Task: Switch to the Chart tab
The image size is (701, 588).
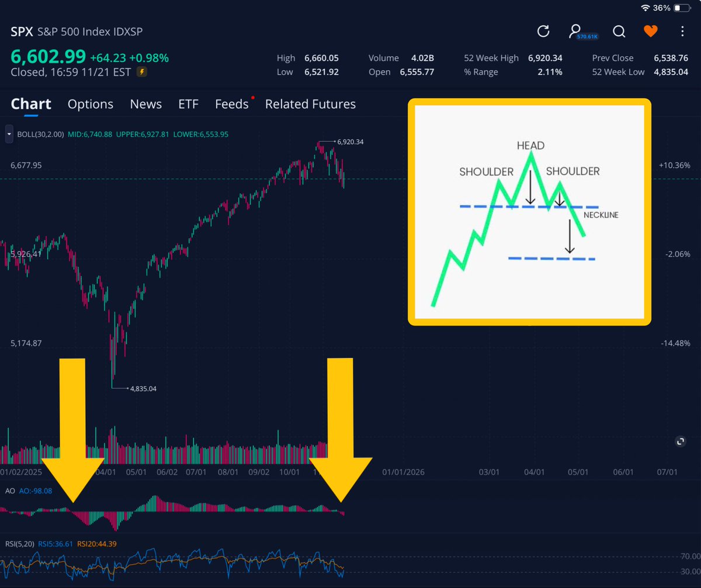Action: [x=31, y=104]
